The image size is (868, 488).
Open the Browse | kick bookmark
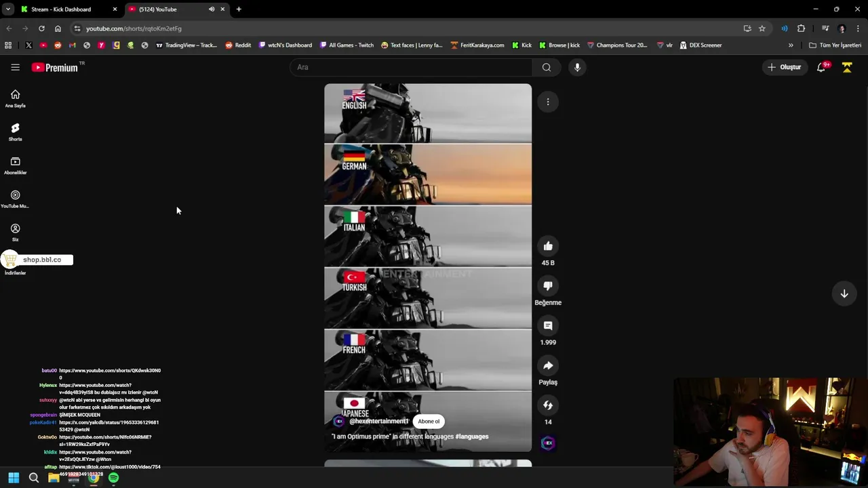click(559, 45)
